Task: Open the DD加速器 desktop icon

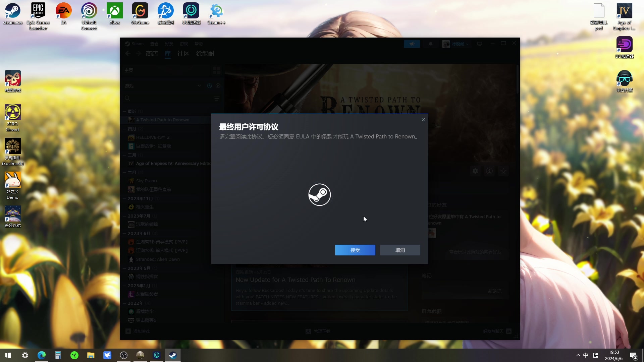Action: 624,47
